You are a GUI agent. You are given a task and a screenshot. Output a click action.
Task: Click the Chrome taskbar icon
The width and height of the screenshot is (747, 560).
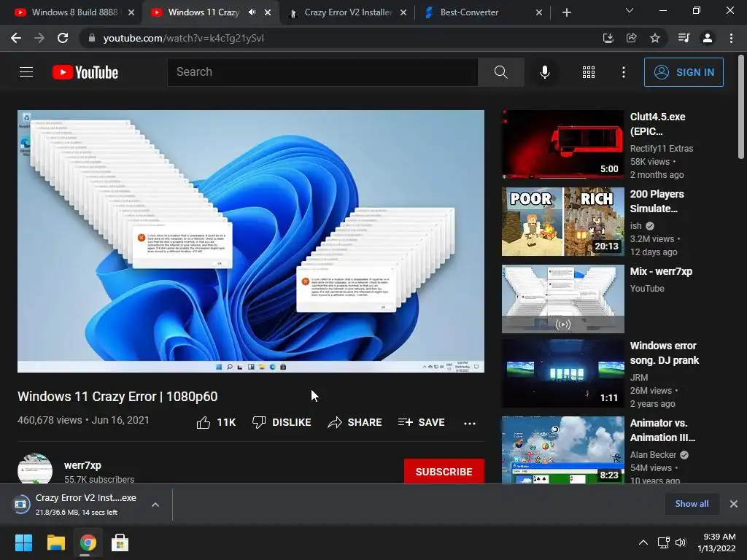pyautogui.click(x=88, y=542)
